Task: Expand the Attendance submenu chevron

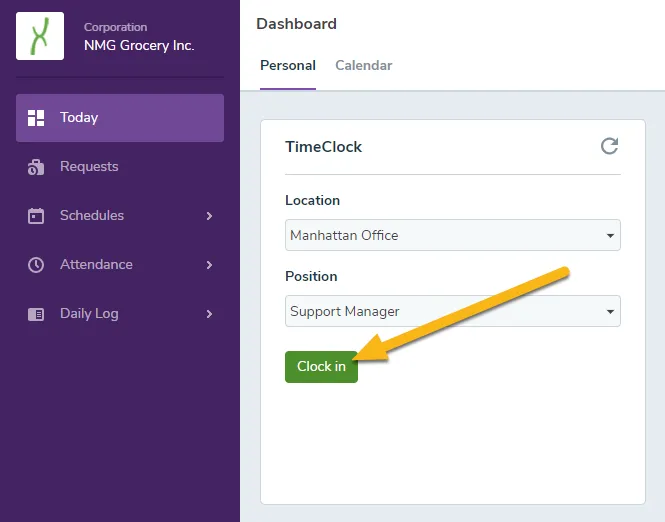Action: [209, 265]
